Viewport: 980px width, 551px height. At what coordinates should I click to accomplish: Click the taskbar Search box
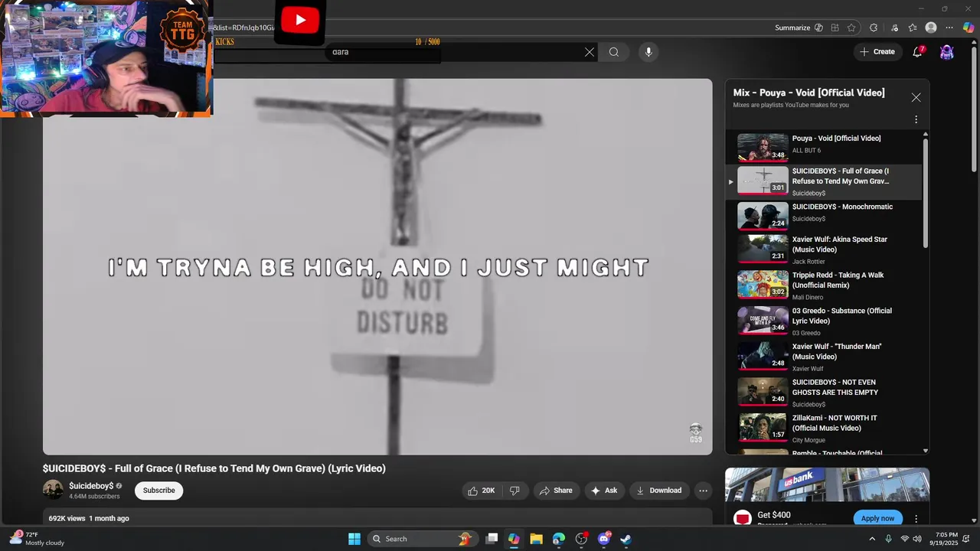click(423, 539)
